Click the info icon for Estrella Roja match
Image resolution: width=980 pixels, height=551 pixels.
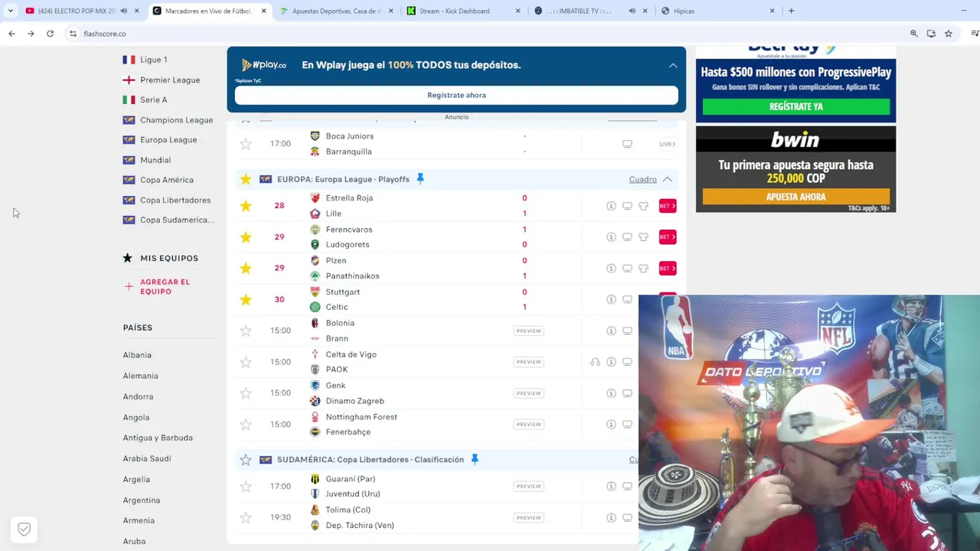(611, 206)
